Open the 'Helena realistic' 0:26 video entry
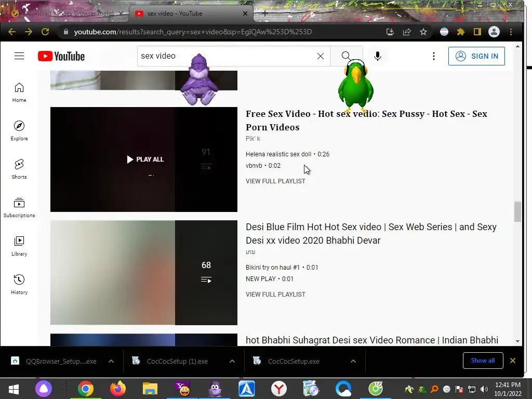The height and width of the screenshot is (399, 532). (x=287, y=154)
